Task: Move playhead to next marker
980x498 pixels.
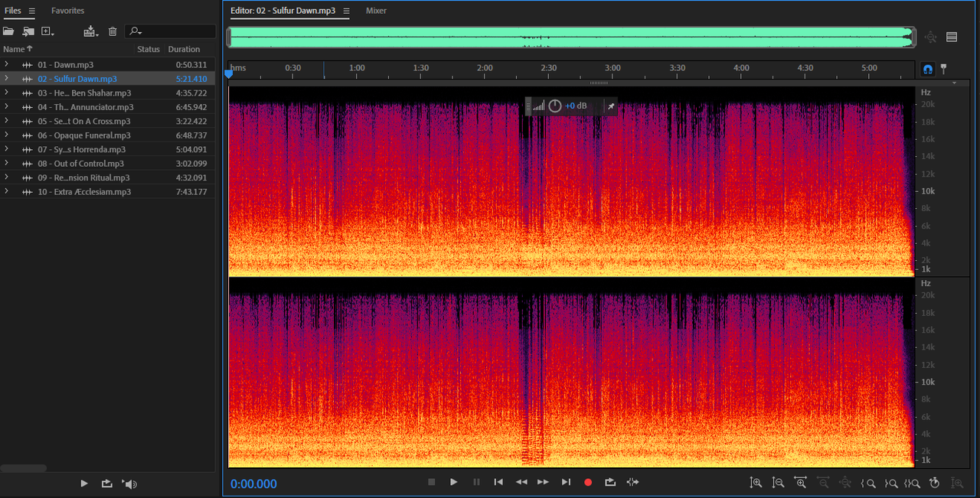Action: pos(566,482)
